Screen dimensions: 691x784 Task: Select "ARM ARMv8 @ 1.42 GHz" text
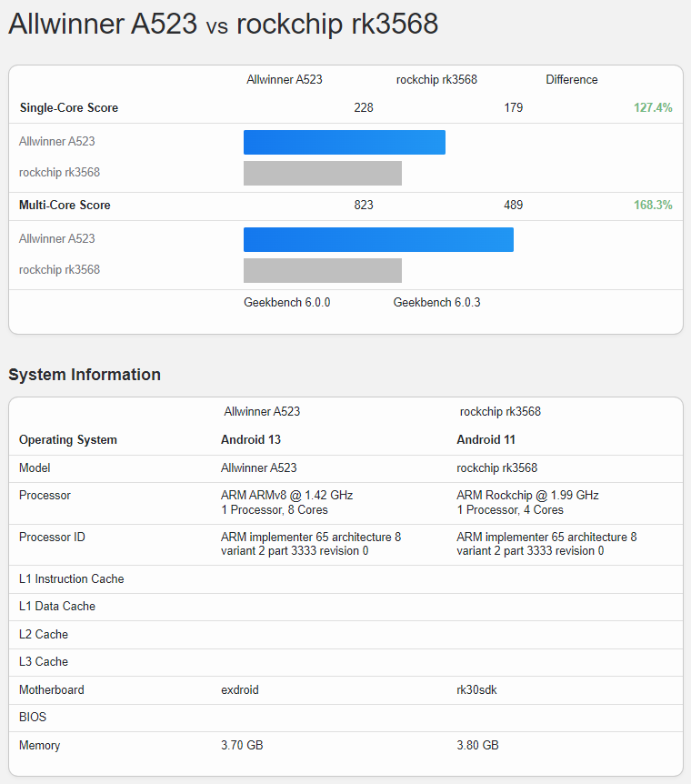click(287, 496)
